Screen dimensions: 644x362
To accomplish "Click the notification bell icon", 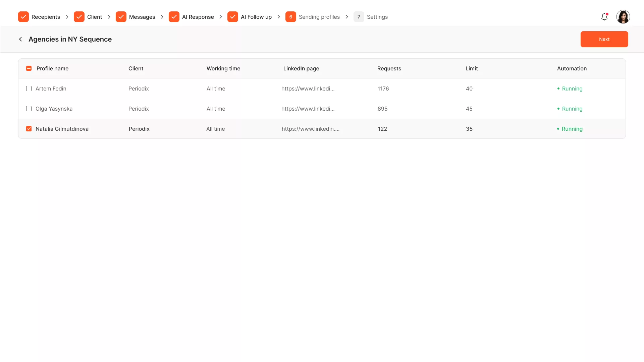I will click(x=604, y=17).
